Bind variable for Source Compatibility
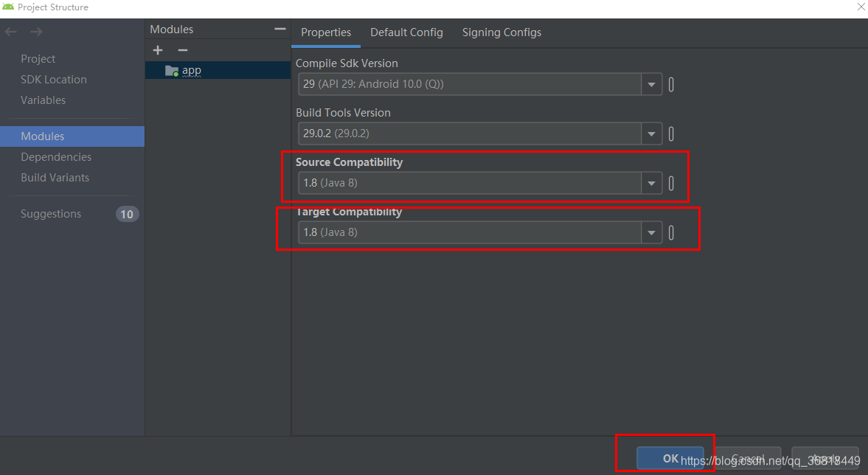 (671, 183)
